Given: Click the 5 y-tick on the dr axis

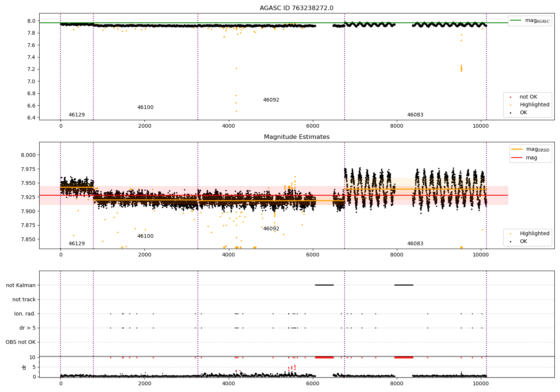Looking at the screenshot, I should pos(34,367).
